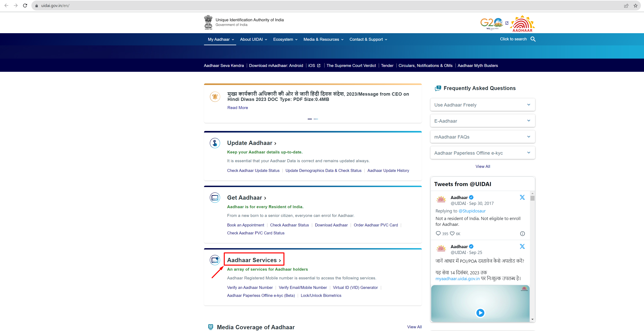Open the My Aadhaar dropdown menu

(221, 39)
